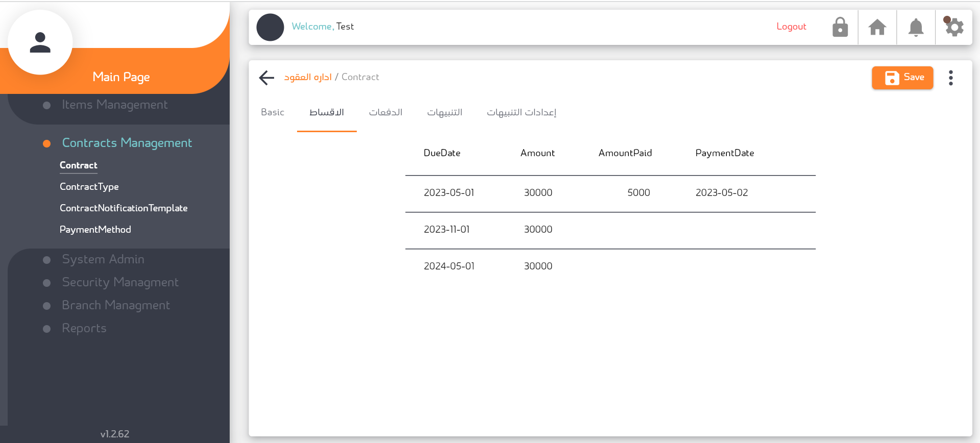Open notifications bell icon
The height and width of the screenshot is (443, 980).
916,27
